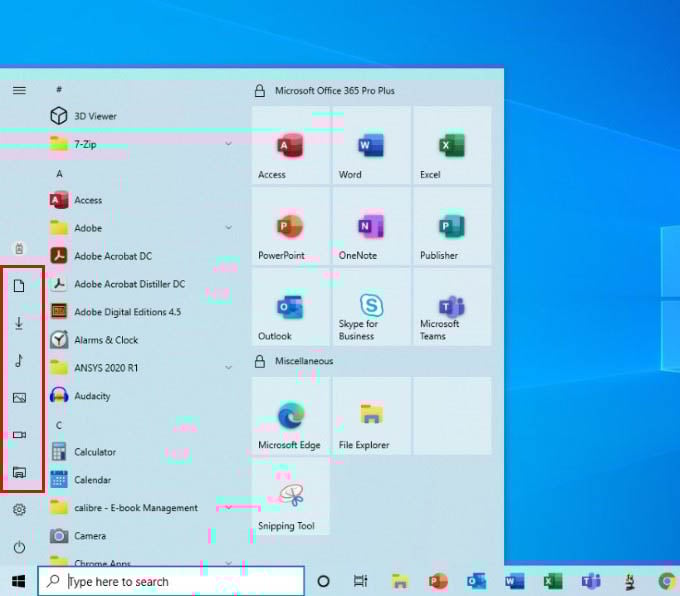Open Outlook from taskbar

(x=476, y=582)
